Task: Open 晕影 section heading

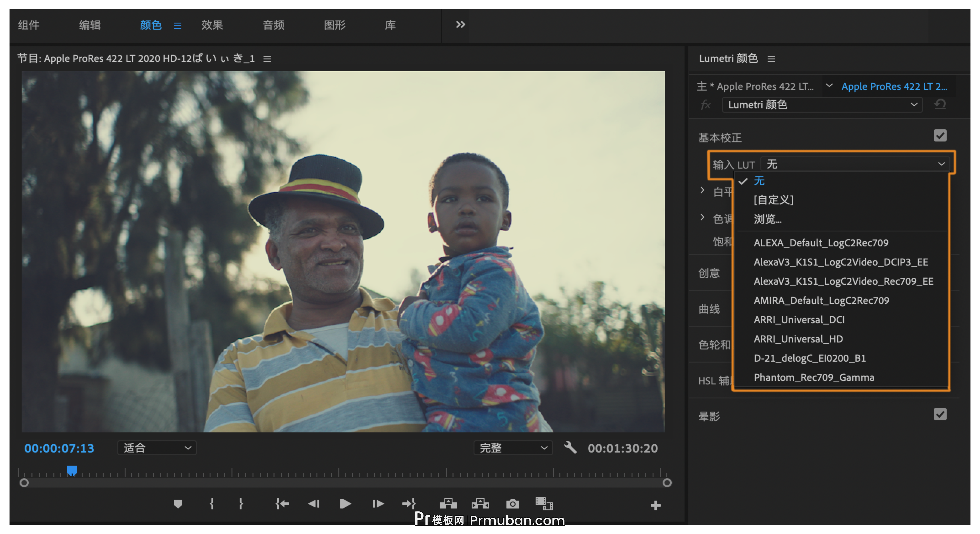Action: pos(709,416)
